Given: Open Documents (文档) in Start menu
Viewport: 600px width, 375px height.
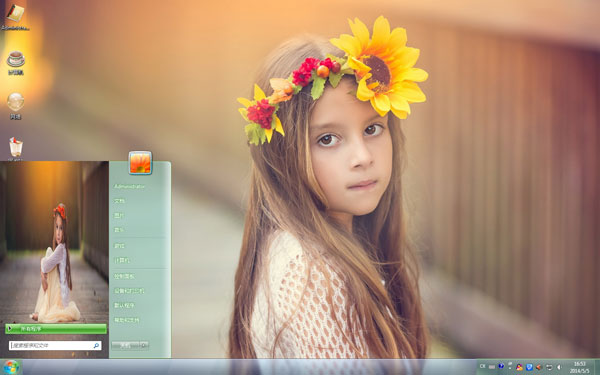Looking at the screenshot, I should click(x=119, y=201).
